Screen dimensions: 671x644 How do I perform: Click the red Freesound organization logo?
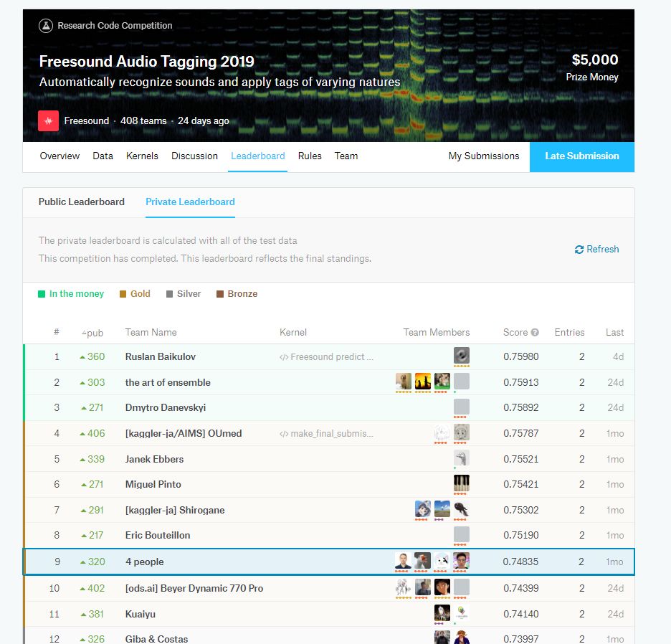[48, 120]
